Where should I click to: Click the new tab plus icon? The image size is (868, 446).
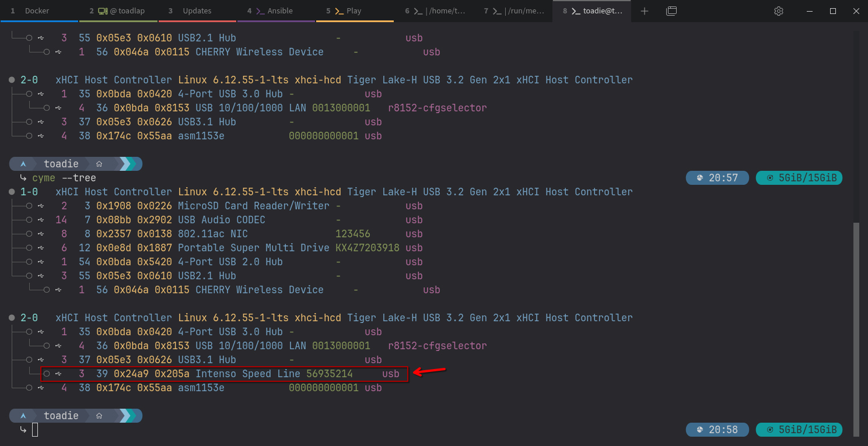(x=645, y=11)
